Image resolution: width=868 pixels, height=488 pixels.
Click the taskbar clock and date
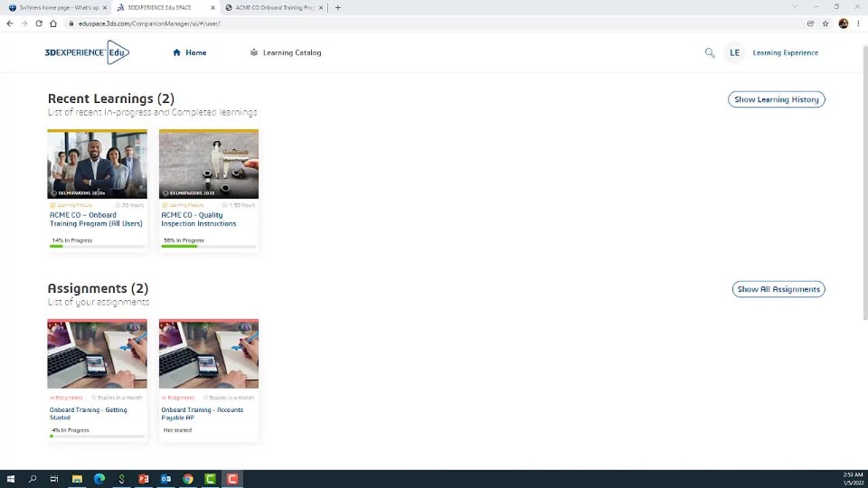[853, 479]
